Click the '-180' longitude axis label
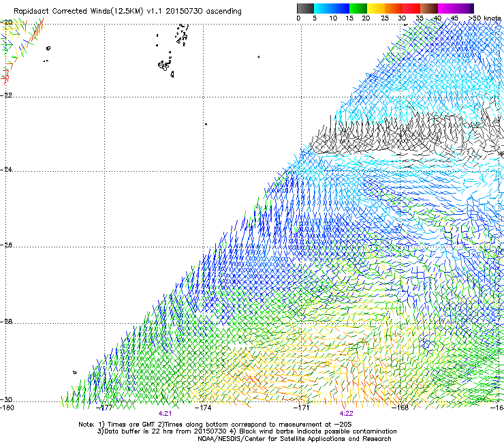Image resolution: width=504 pixels, height=443 pixels. click(7, 408)
